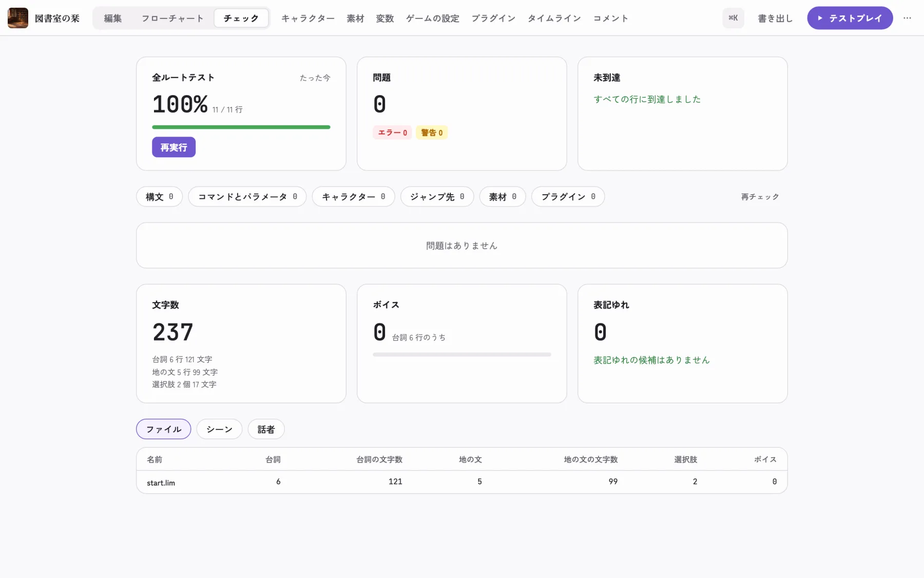This screenshot has height=578, width=924.
Task: Click 表記ゆれの候補はありません text
Action: [652, 360]
